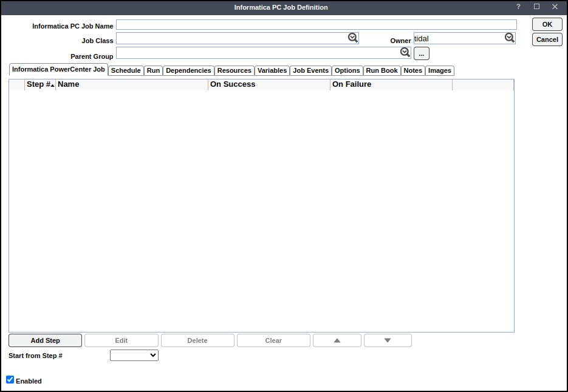
Task: Open the Owner lookup icon
Action: pos(510,38)
